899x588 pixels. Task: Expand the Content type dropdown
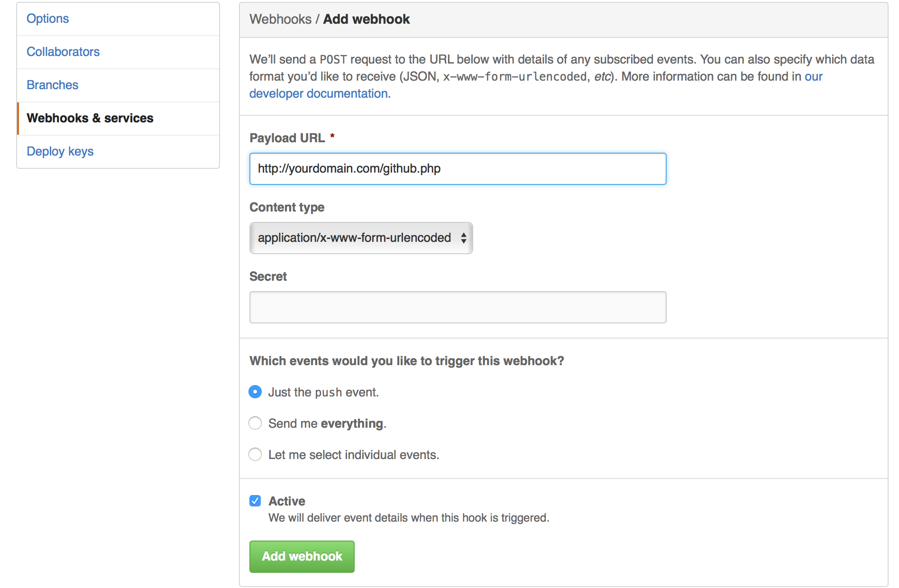(x=361, y=238)
